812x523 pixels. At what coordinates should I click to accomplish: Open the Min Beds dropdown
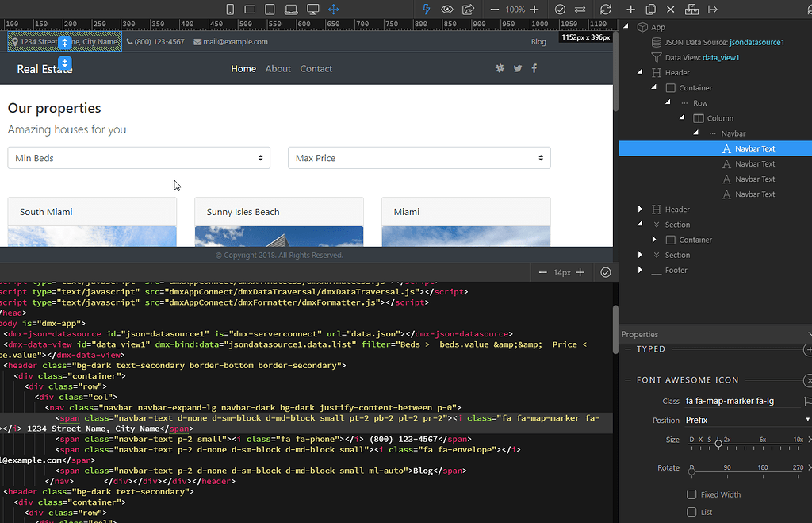(x=139, y=158)
